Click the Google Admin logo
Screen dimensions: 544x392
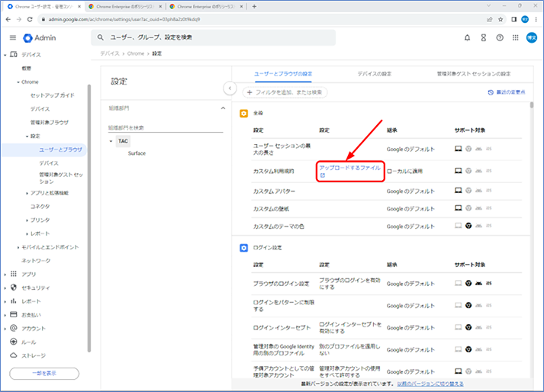click(39, 38)
